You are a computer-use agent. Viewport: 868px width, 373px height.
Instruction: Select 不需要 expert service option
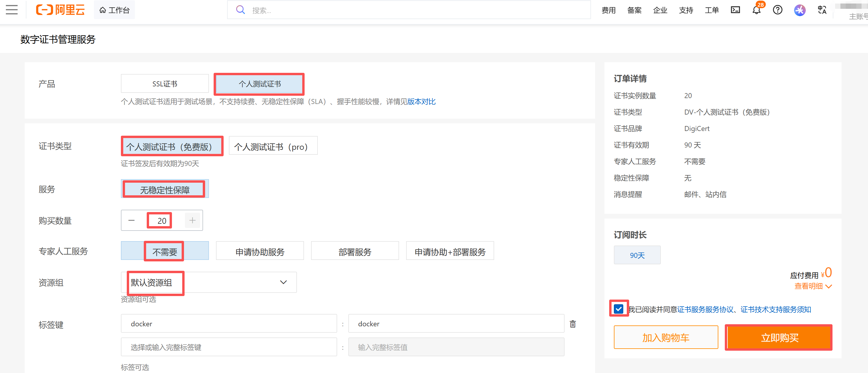point(165,251)
